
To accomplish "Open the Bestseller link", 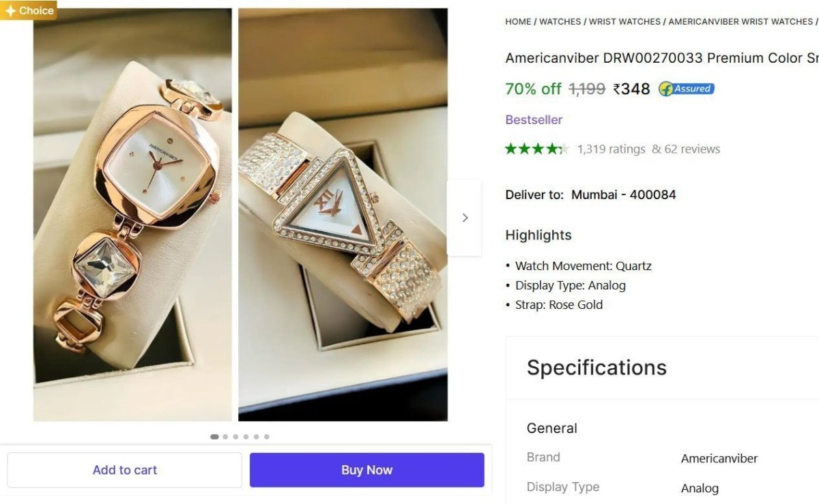I will click(534, 119).
